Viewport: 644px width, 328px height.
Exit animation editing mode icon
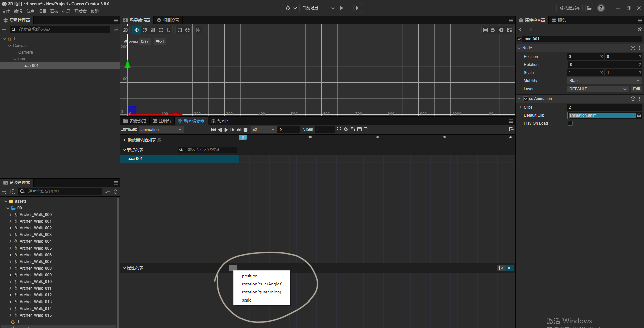[x=511, y=129]
